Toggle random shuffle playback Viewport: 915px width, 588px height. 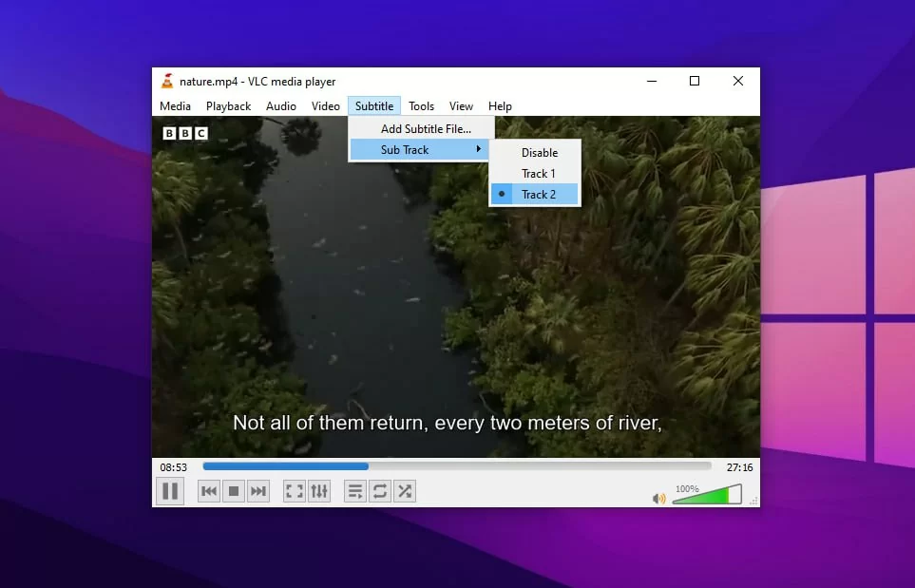(x=405, y=491)
